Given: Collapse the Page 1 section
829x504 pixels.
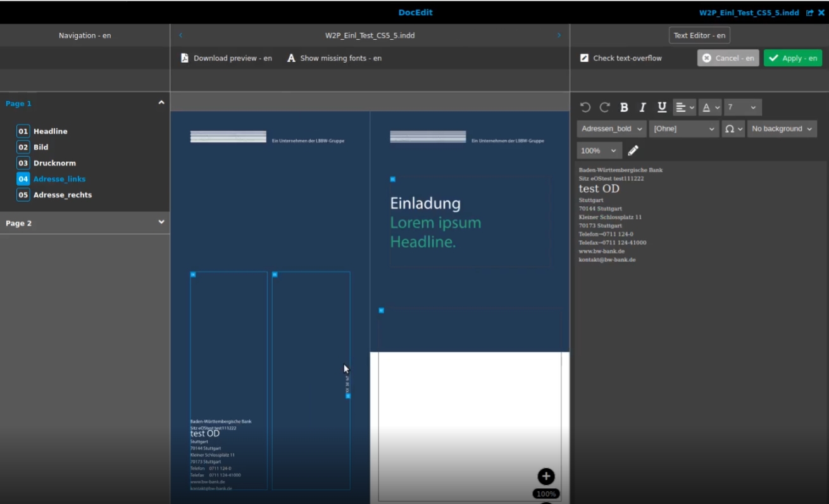Looking at the screenshot, I should pos(161,102).
